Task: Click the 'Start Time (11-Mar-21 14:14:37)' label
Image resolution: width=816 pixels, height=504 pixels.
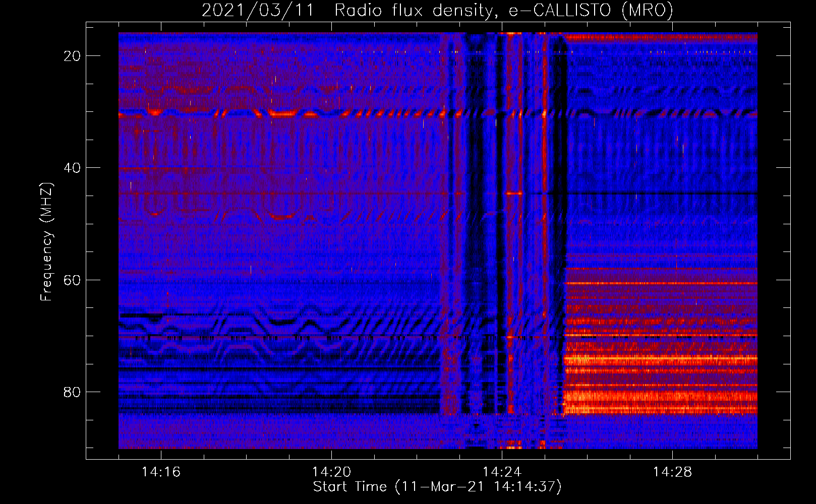Action: click(x=437, y=487)
